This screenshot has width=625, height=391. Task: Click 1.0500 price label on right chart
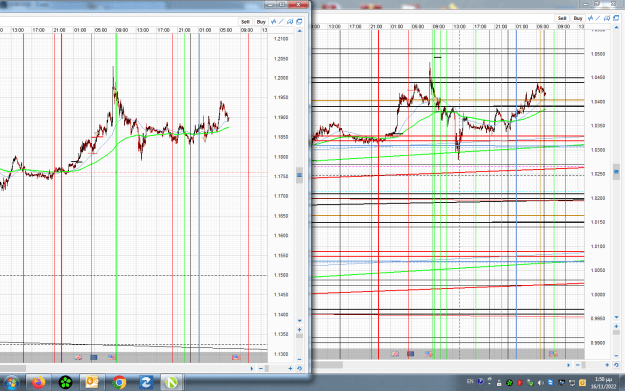(x=598, y=54)
